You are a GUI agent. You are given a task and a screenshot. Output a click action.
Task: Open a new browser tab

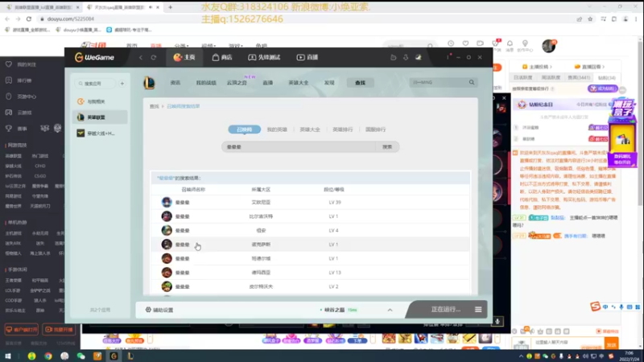pos(170,7)
